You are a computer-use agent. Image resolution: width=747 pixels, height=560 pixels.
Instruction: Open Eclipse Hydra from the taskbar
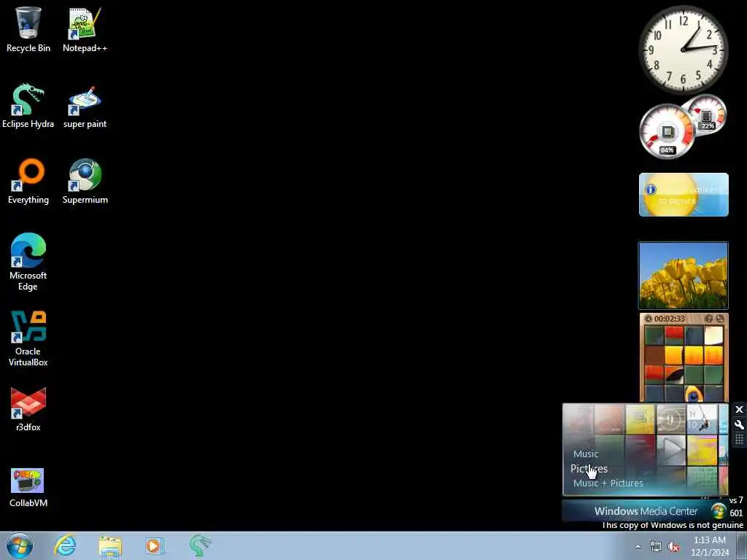[200, 545]
